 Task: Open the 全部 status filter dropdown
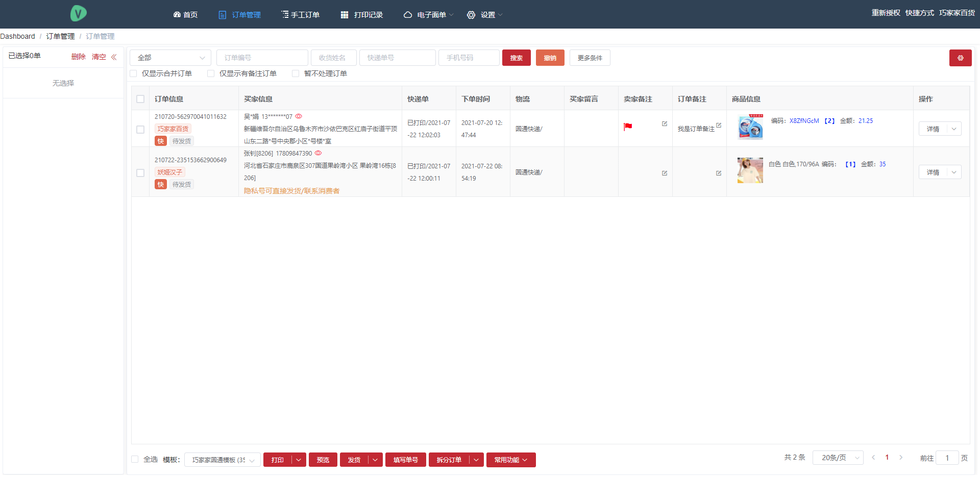(170, 58)
